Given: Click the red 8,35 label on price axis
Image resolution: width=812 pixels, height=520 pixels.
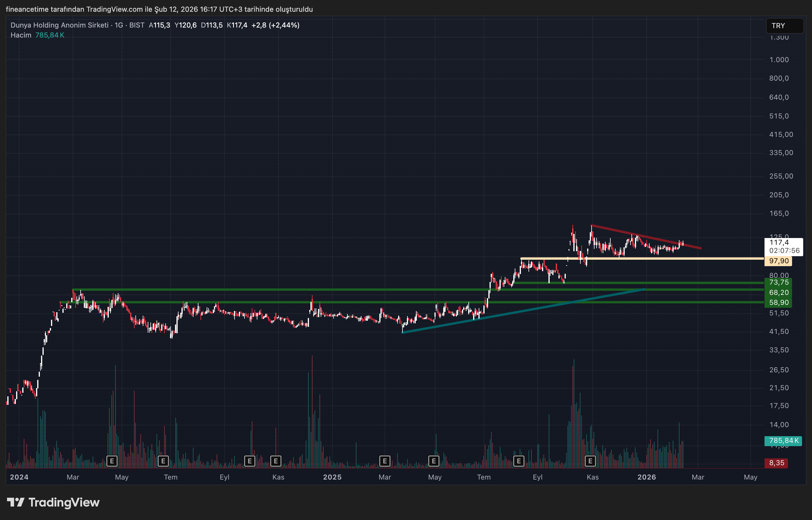Looking at the screenshot, I should point(776,463).
